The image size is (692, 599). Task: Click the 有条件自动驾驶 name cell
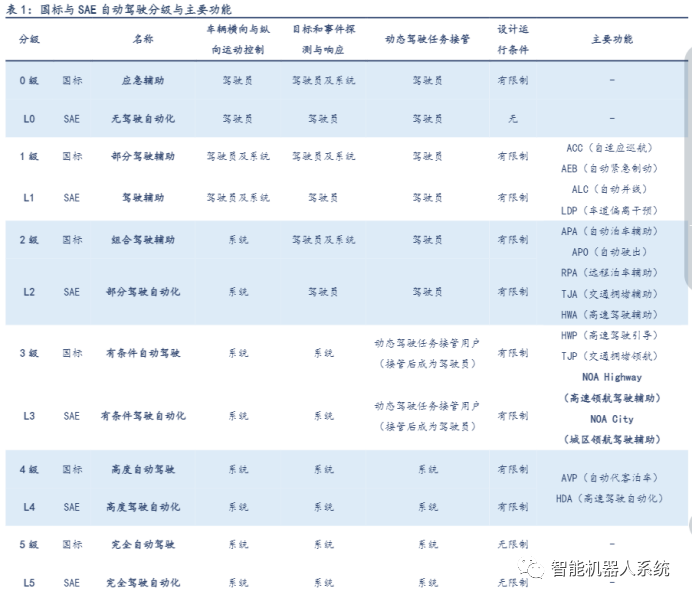coord(143,353)
